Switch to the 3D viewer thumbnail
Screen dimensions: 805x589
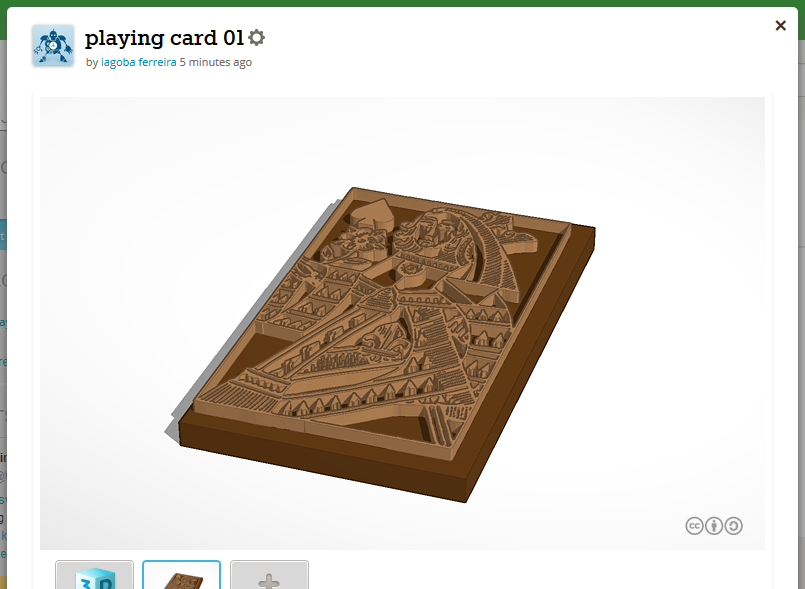(x=94, y=575)
